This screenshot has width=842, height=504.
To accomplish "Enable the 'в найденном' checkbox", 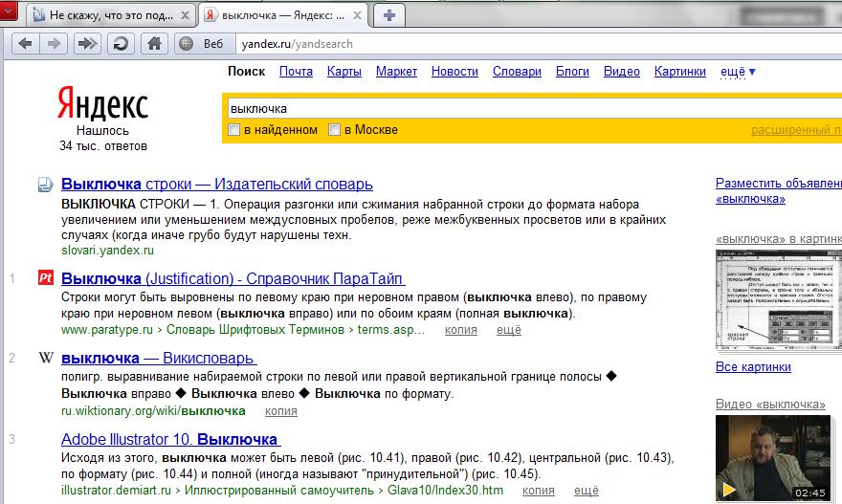I will [x=234, y=130].
